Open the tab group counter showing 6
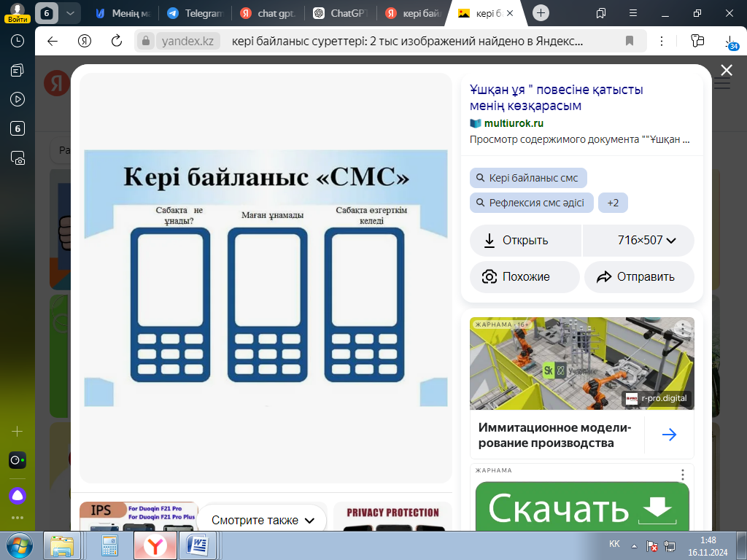Image resolution: width=747 pixels, height=560 pixels. pos(47,13)
